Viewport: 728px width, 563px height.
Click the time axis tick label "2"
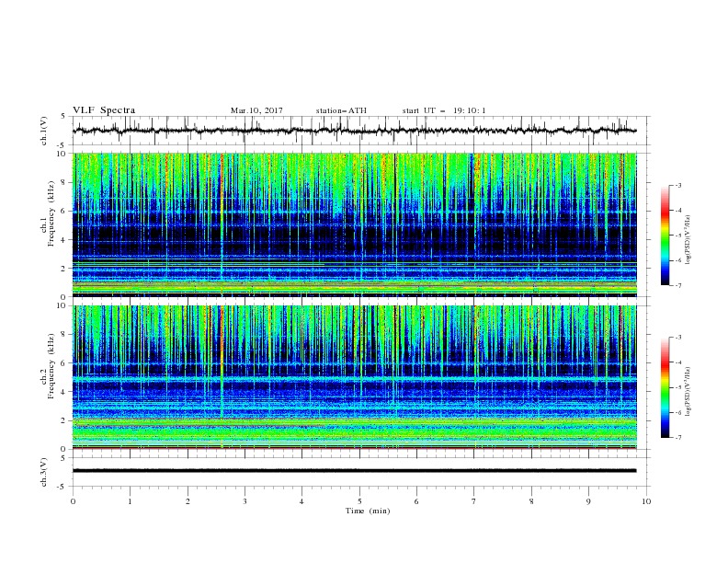point(188,501)
